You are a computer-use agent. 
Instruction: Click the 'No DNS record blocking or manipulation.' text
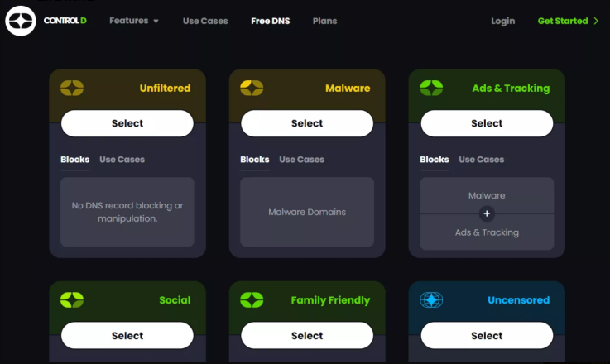coord(127,212)
